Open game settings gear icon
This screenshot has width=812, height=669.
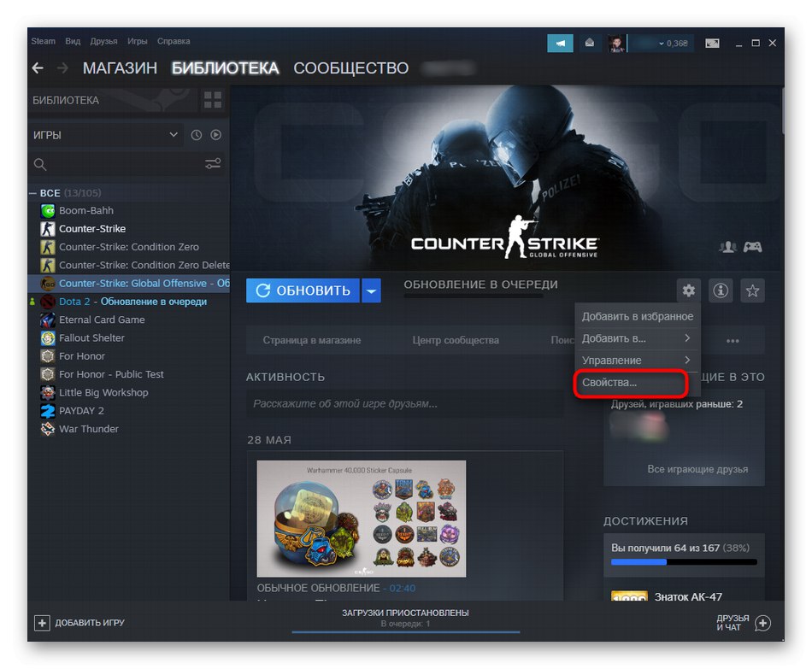click(x=688, y=290)
